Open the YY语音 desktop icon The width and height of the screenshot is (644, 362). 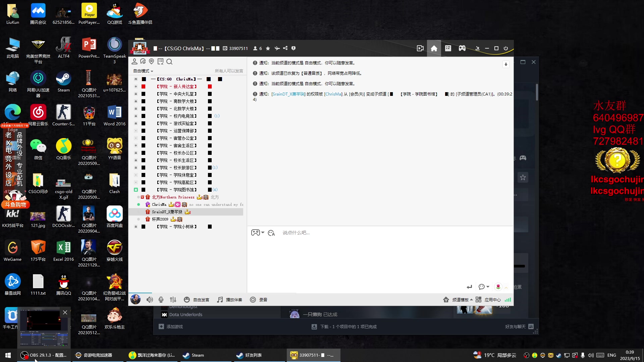pyautogui.click(x=115, y=149)
